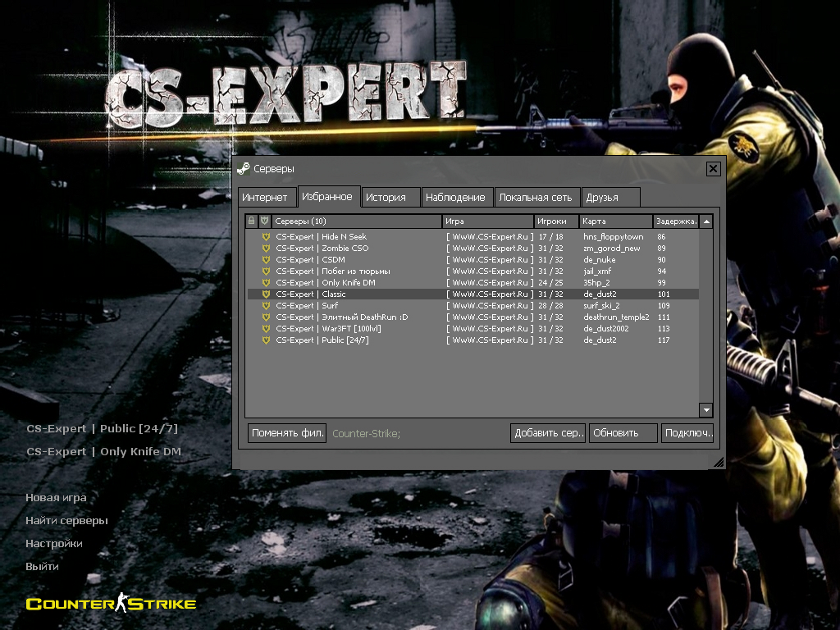Sort list by Карта column header
The height and width of the screenshot is (630, 840).
pos(616,221)
